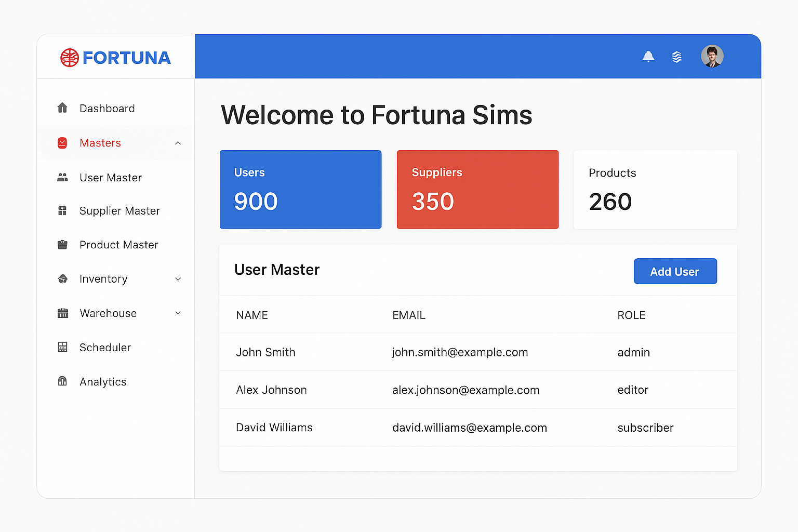Collapse the Masters menu chevron
Viewport: 798px width, 532px height.
tap(178, 143)
